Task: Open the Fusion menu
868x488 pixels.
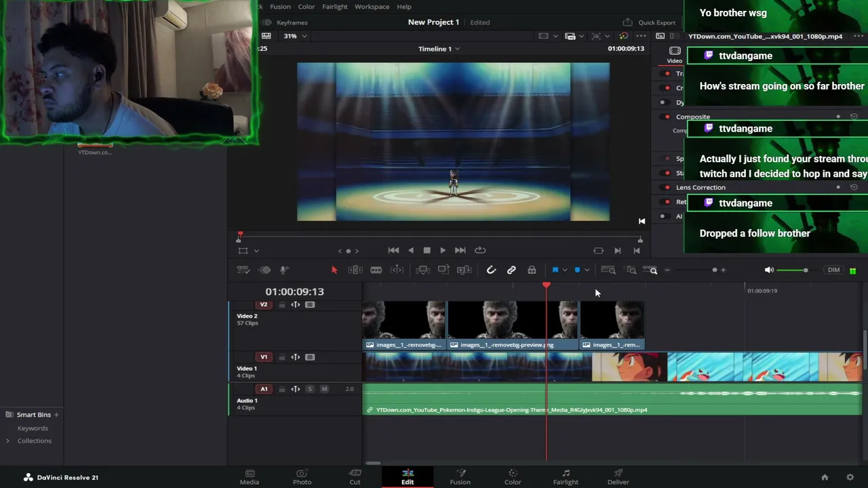Action: coord(280,7)
